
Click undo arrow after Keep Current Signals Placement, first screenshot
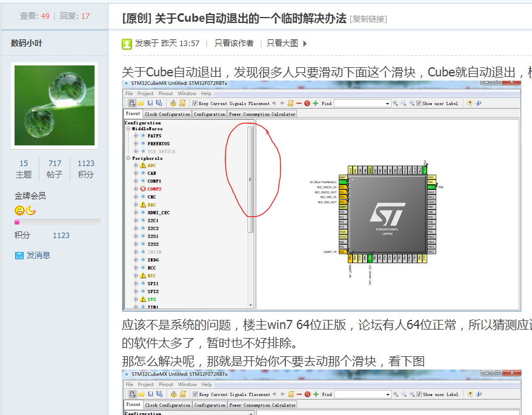274,103
